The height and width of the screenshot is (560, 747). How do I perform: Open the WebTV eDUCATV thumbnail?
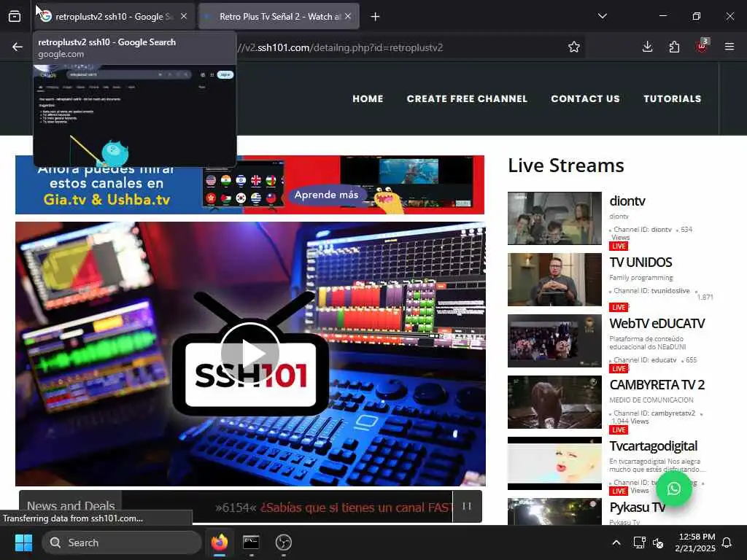click(x=554, y=341)
